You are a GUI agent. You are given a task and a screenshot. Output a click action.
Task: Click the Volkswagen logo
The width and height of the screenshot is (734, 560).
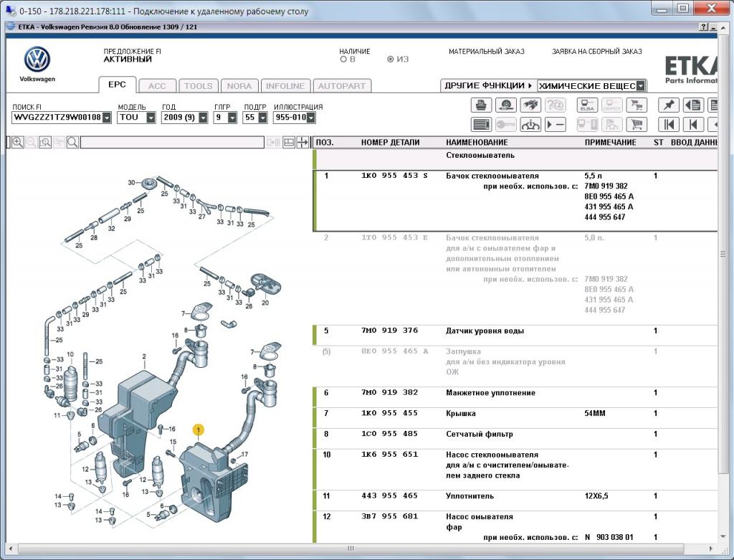tap(37, 60)
